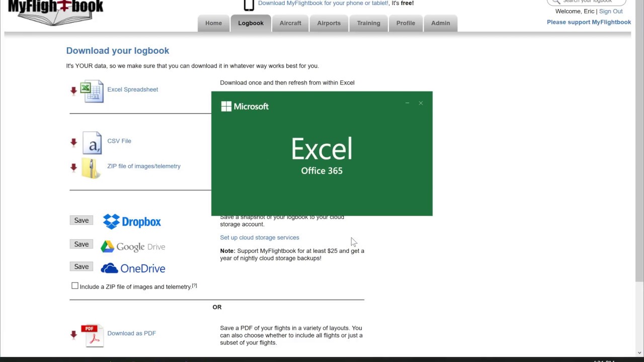Image resolution: width=644 pixels, height=362 pixels.
Task: Open the Home tab
Action: pos(213,23)
